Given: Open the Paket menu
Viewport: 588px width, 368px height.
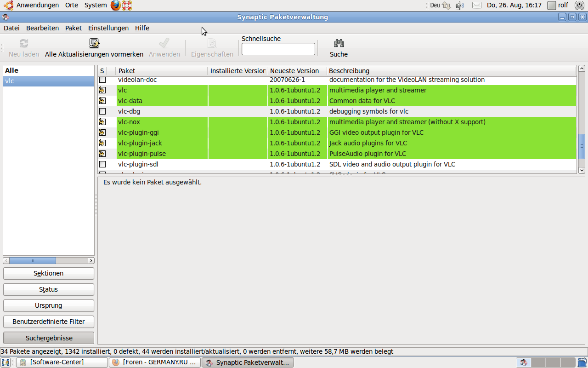Looking at the screenshot, I should click(x=73, y=28).
